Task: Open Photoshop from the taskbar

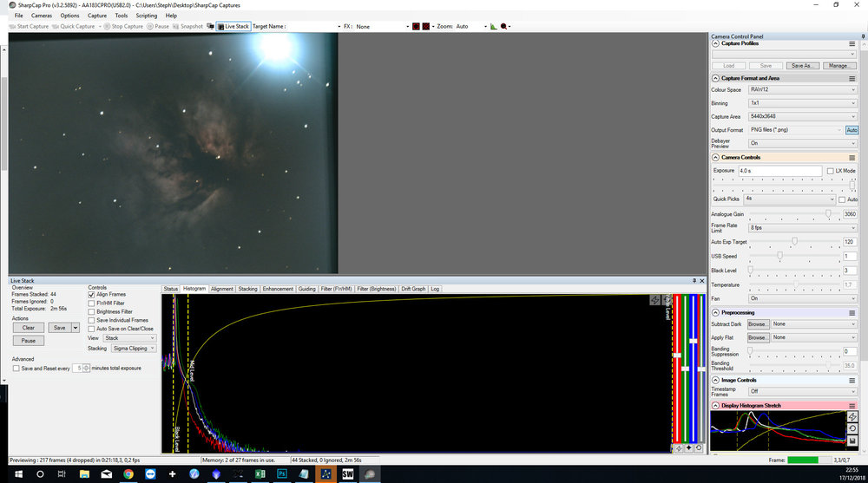Action: point(282,474)
